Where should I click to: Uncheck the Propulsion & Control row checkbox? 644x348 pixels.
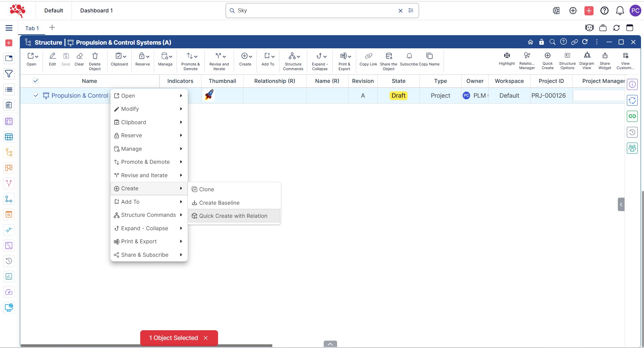click(x=36, y=96)
